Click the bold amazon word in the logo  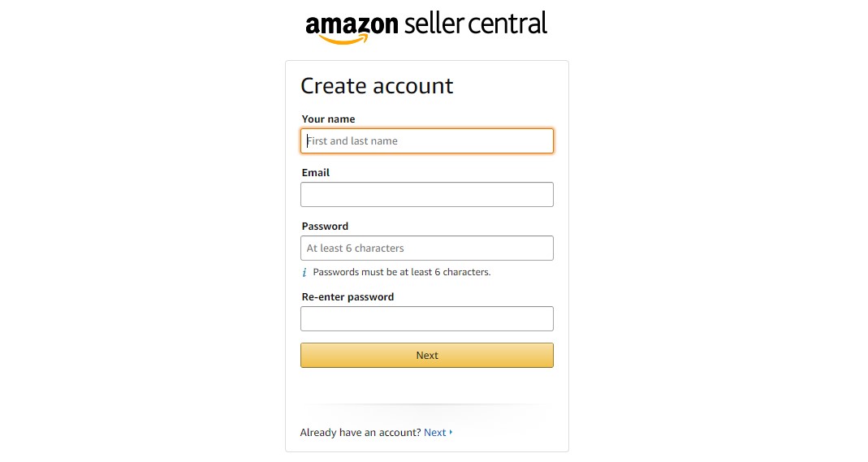pyautogui.click(x=352, y=25)
